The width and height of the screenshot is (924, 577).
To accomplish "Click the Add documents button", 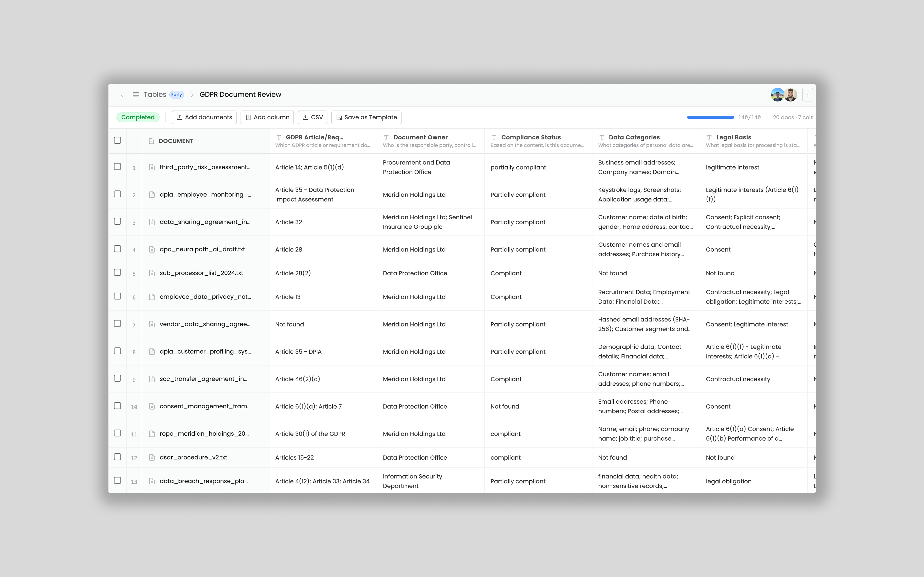I will 204,117.
